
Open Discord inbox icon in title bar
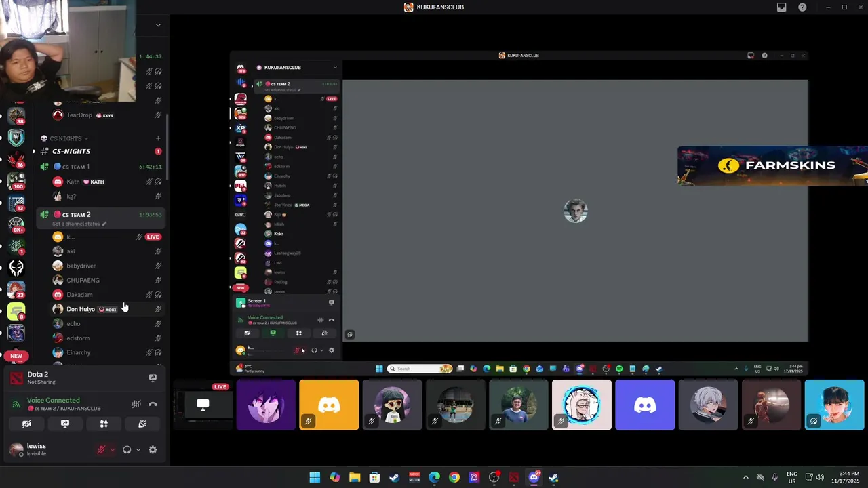point(782,7)
